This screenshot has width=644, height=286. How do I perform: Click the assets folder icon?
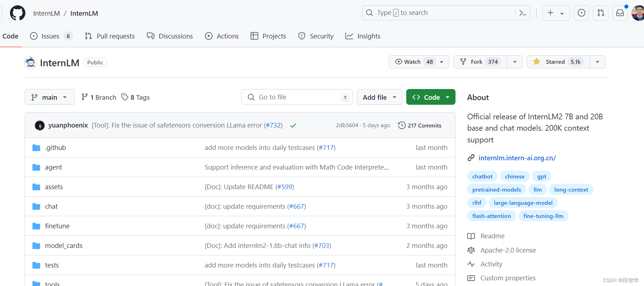[36, 187]
